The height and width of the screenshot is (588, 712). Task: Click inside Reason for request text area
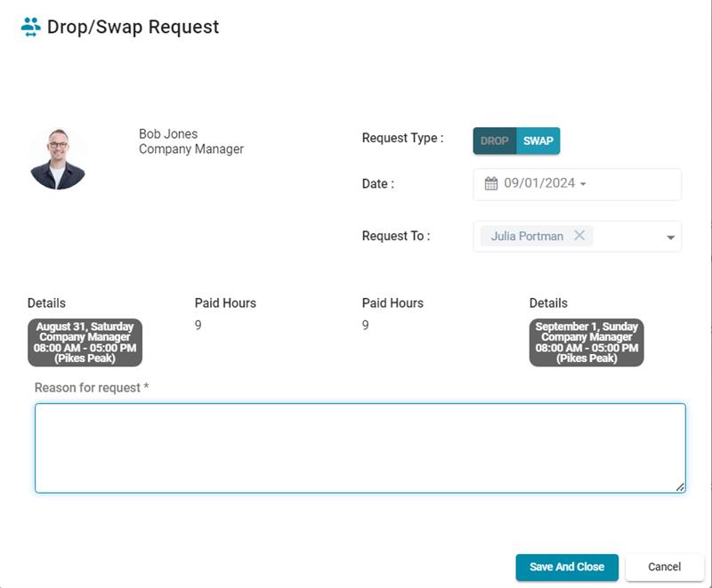coord(360,447)
